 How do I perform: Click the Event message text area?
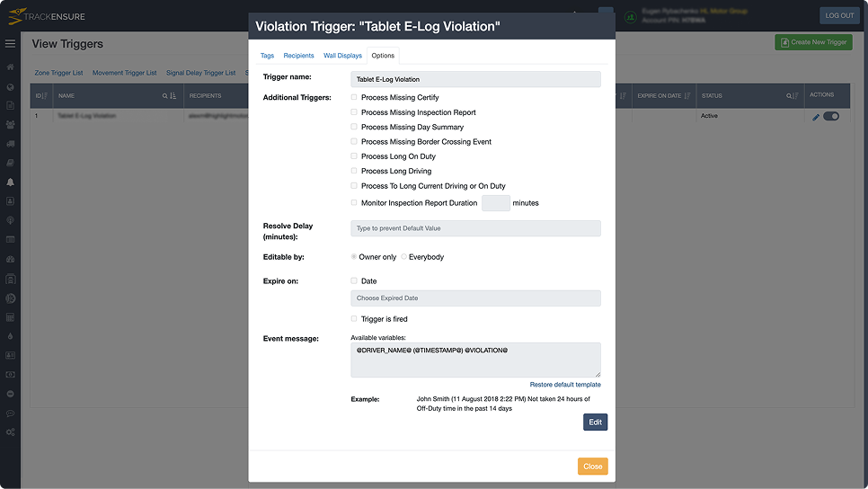pyautogui.click(x=475, y=360)
